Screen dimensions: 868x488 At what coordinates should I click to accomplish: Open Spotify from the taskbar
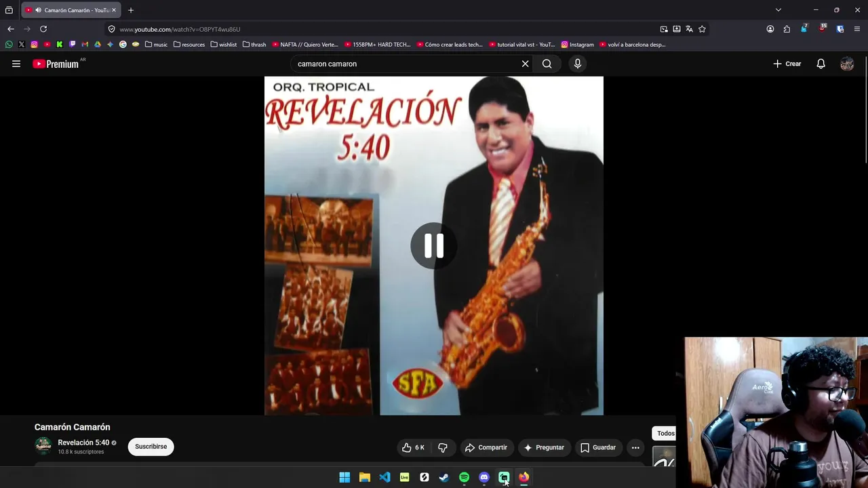tap(464, 477)
